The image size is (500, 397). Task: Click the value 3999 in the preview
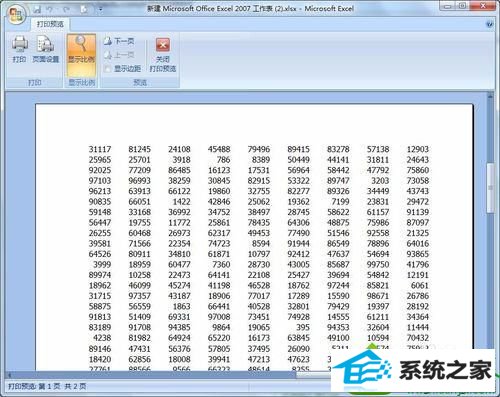(x=102, y=265)
